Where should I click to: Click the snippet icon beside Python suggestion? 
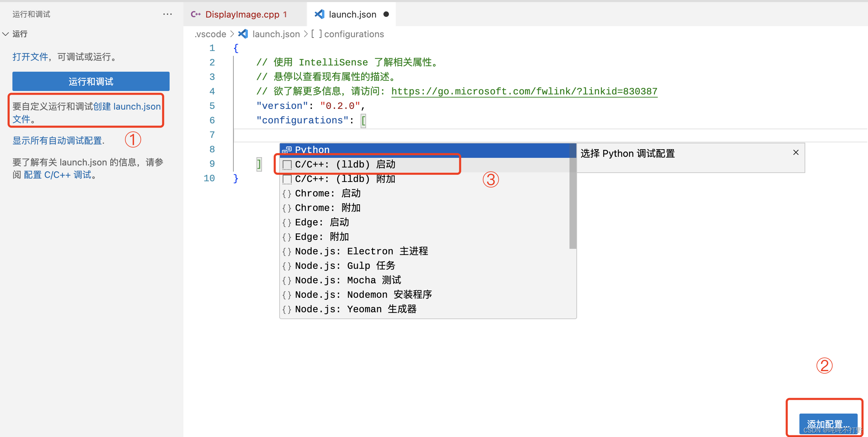(287, 150)
